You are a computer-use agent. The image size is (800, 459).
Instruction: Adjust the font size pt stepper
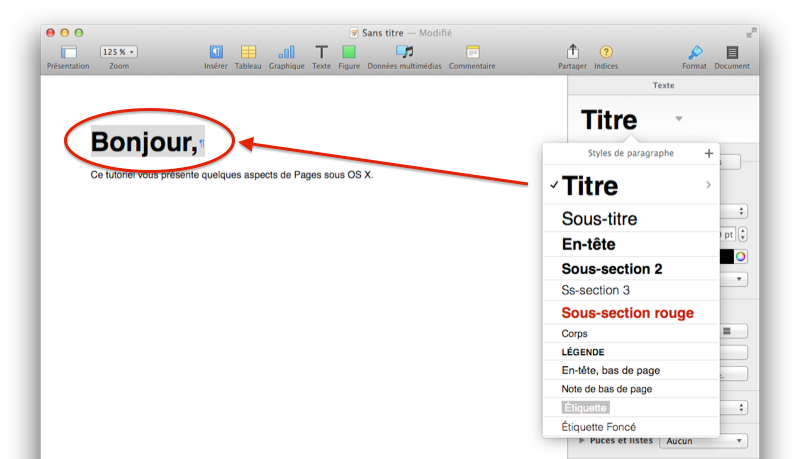tap(743, 235)
